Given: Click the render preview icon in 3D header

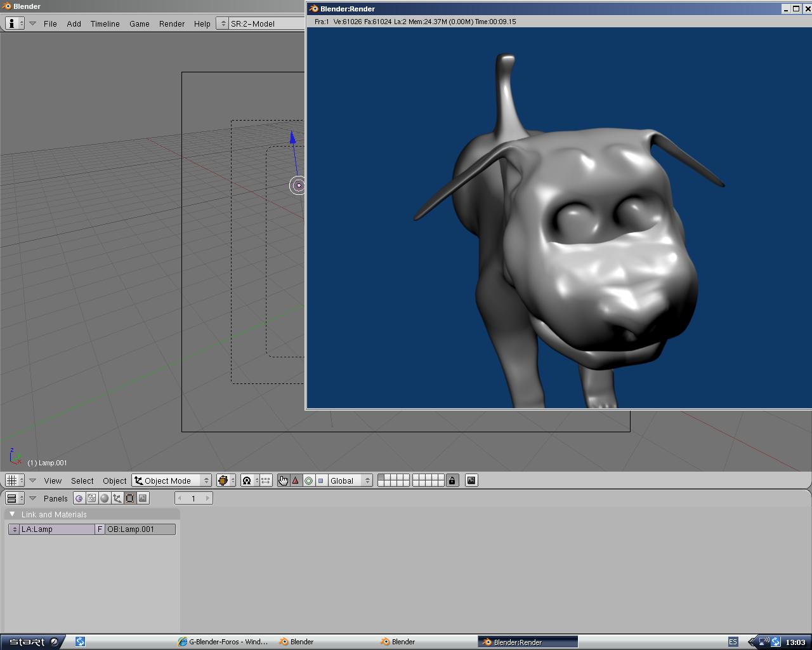Looking at the screenshot, I should 471,481.
